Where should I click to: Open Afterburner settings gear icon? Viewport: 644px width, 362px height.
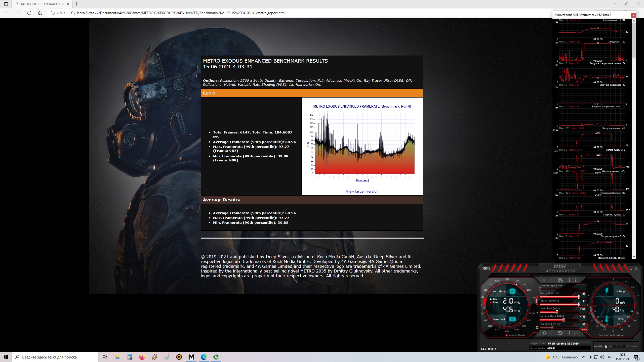pyautogui.click(x=544, y=333)
